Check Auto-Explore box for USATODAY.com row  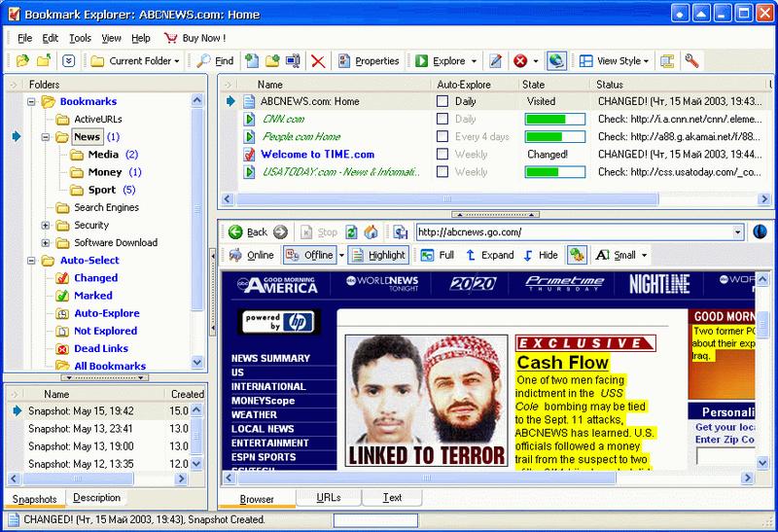tap(442, 172)
